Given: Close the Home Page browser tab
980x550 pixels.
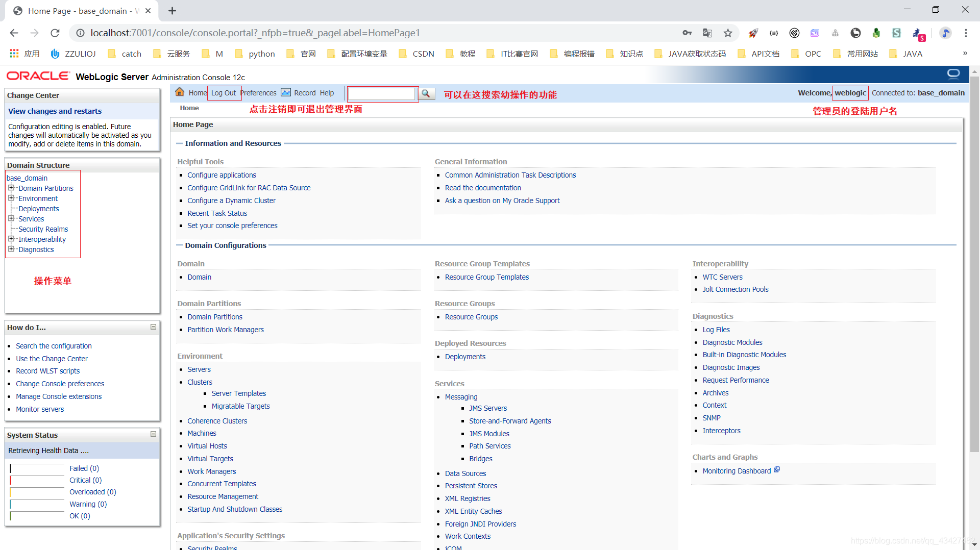Looking at the screenshot, I should (x=148, y=11).
